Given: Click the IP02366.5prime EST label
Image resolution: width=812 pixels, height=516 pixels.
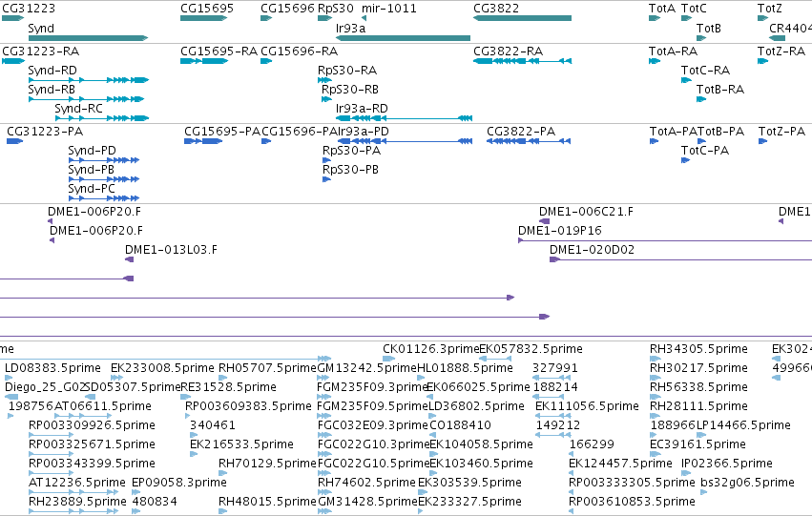Looking at the screenshot, I should click(726, 464).
